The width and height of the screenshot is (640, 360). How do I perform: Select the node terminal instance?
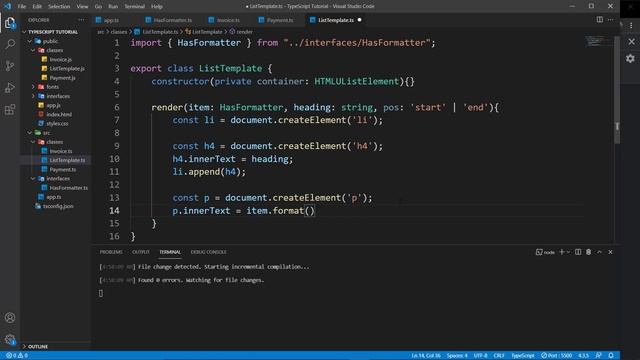[545, 252]
